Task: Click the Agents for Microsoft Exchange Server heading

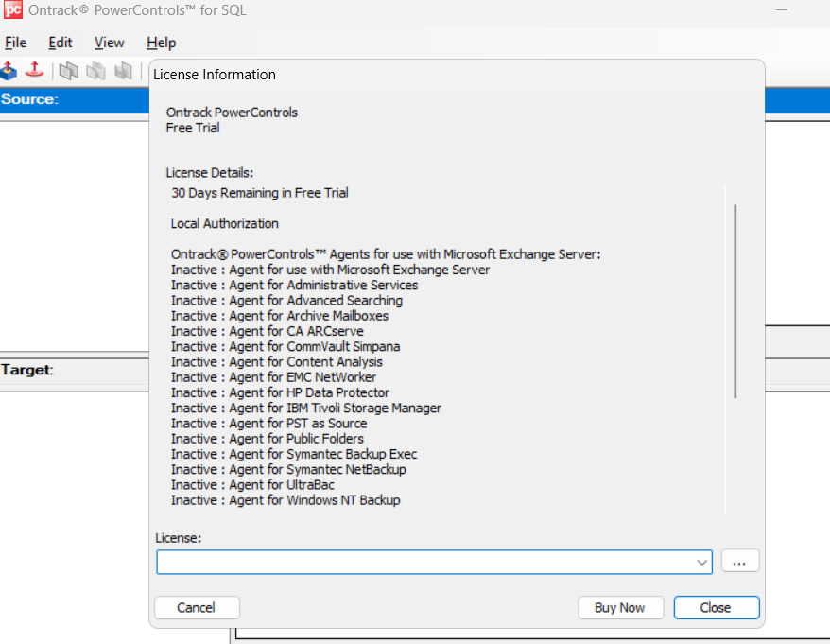Action: [x=386, y=254]
